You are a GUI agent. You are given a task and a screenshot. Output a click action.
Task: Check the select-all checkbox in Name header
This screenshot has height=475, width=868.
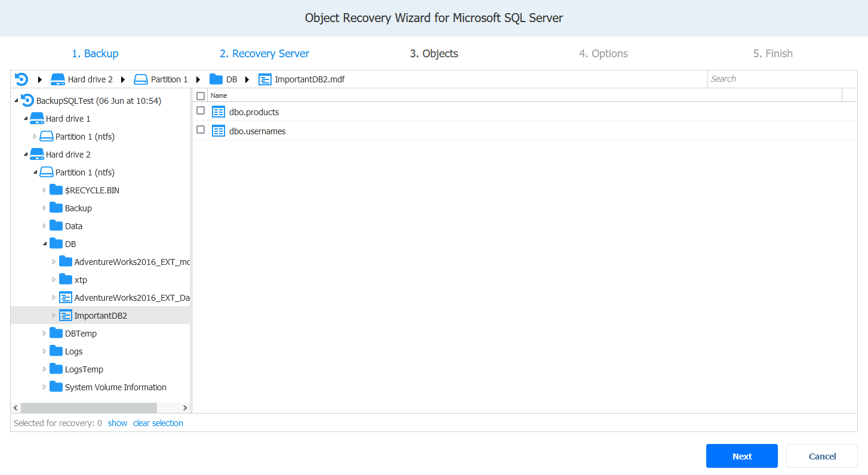201,95
